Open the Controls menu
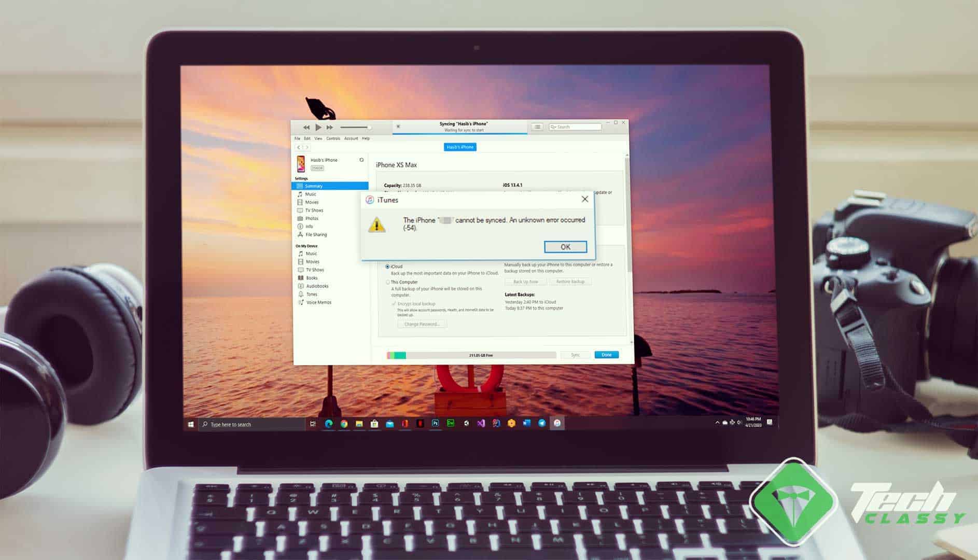Viewport: 978px width, 560px height. pyautogui.click(x=333, y=138)
